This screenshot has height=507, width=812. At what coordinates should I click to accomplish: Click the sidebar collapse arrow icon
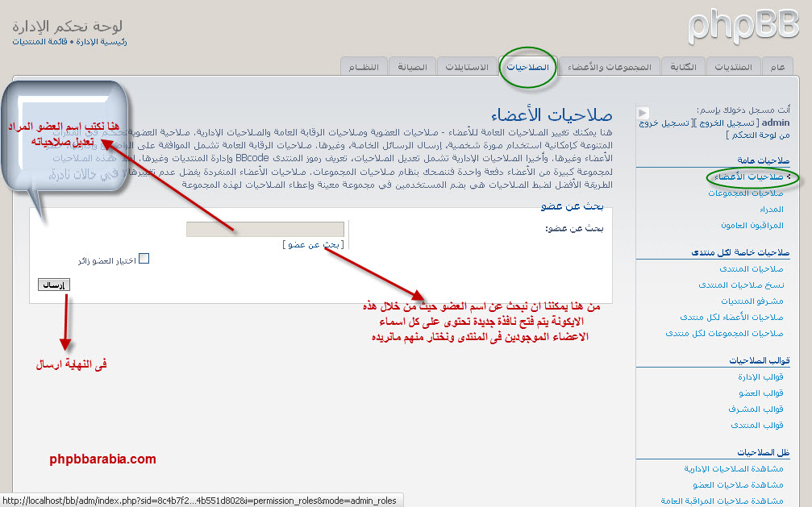point(643,112)
